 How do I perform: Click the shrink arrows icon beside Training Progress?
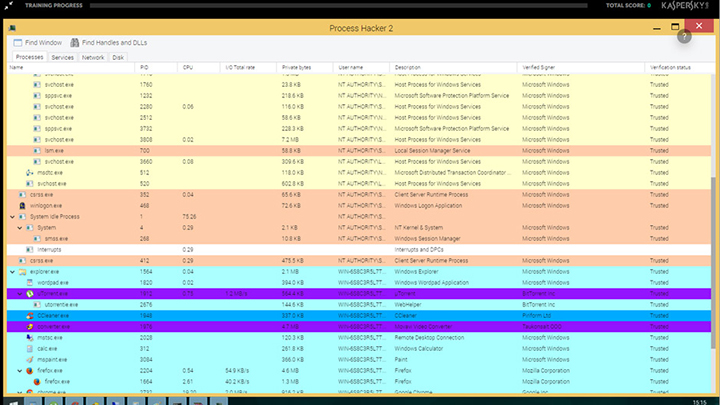coord(8,6)
